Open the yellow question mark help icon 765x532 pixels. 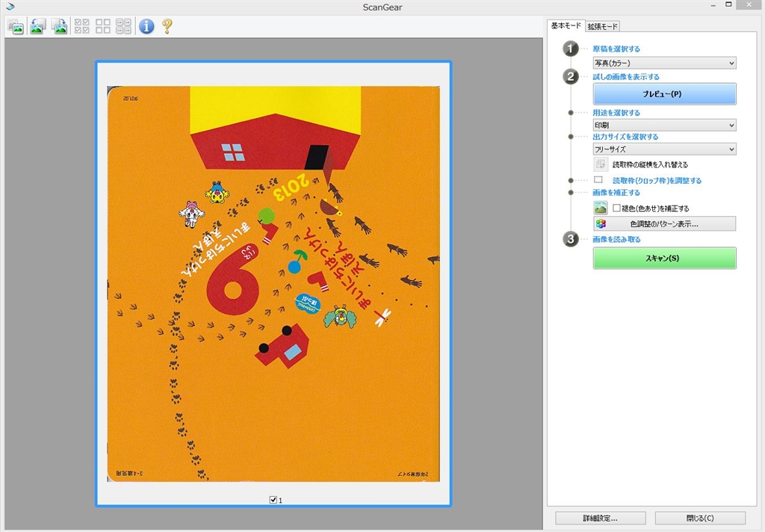tap(167, 26)
